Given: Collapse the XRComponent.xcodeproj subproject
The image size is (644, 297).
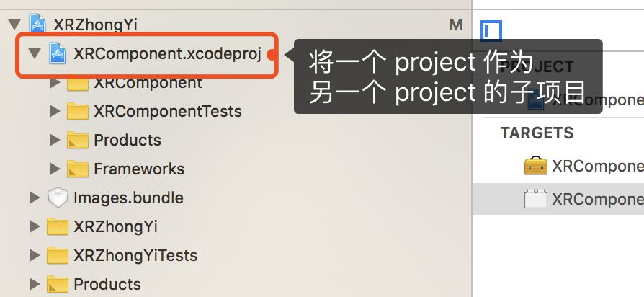Looking at the screenshot, I should [x=35, y=53].
